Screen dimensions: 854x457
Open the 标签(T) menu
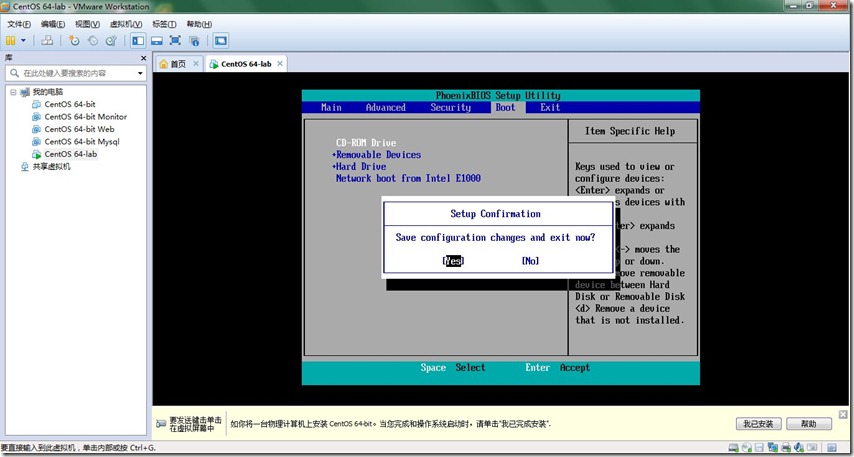[x=164, y=24]
